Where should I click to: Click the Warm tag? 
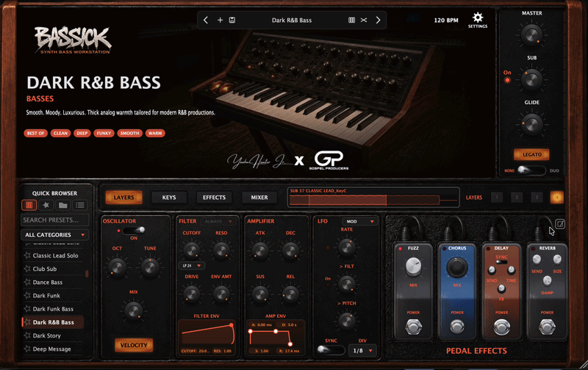pyautogui.click(x=155, y=133)
